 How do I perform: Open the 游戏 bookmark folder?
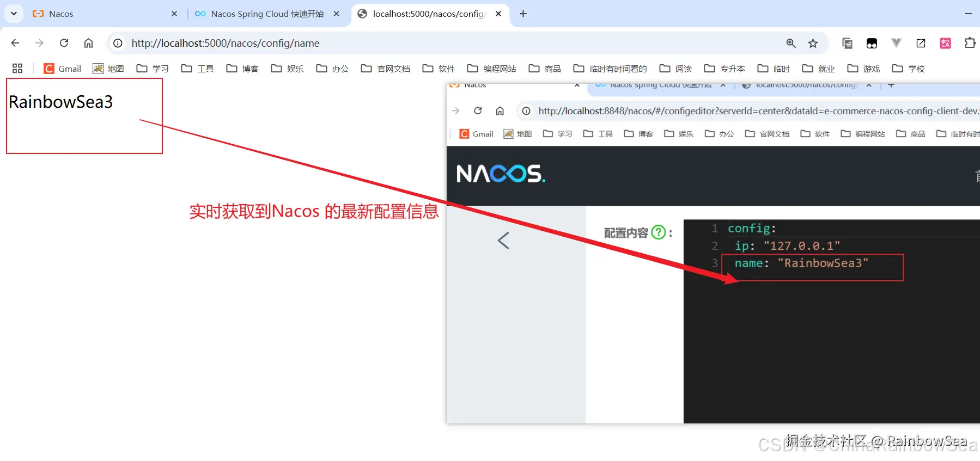863,69
